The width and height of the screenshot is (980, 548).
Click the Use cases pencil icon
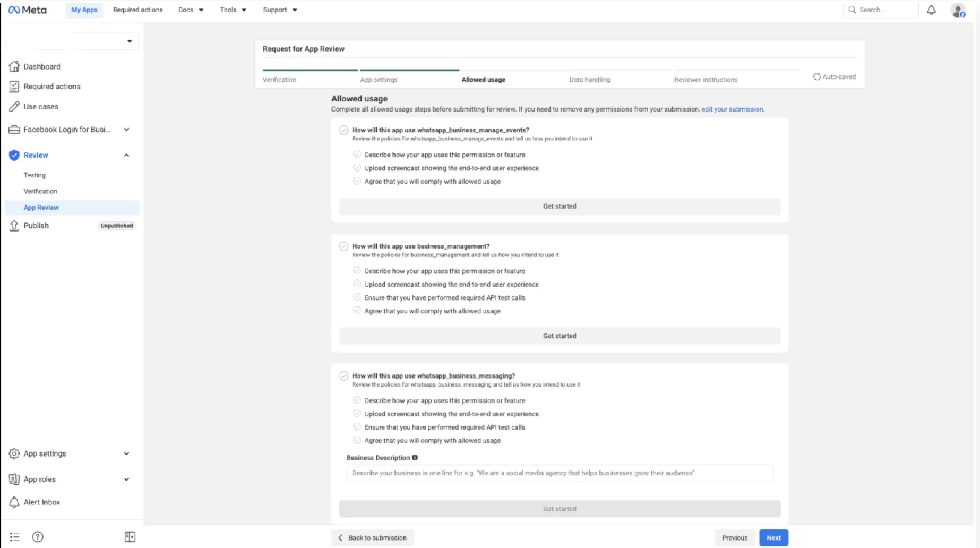14,106
